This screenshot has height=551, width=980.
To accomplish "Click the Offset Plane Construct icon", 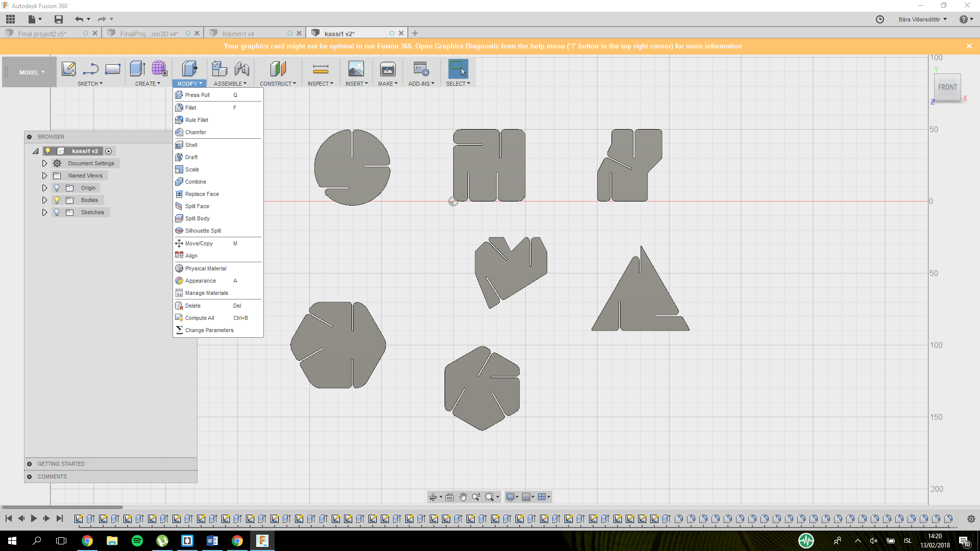I will point(278,69).
